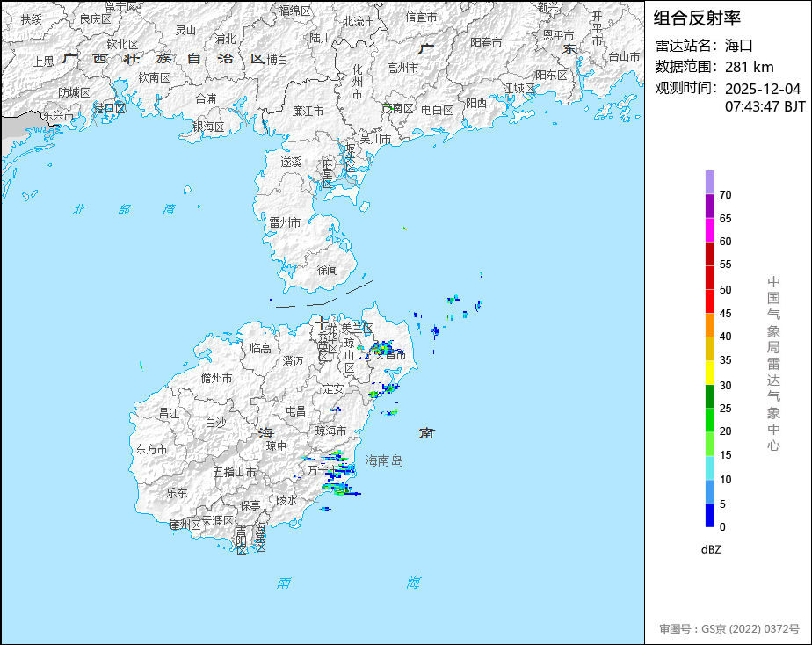Click the 台山市 map label
Screen dimensions: 812x645
click(x=624, y=56)
